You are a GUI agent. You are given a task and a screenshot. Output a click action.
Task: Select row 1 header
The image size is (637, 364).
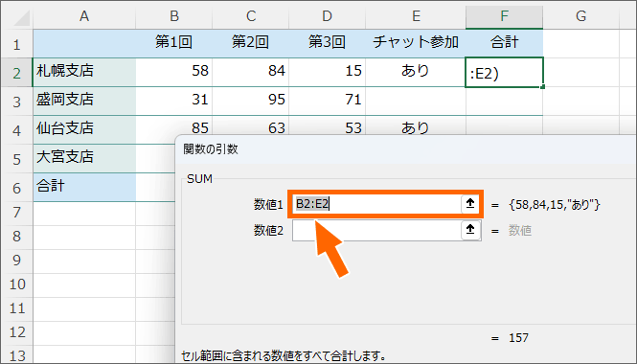pos(16,43)
